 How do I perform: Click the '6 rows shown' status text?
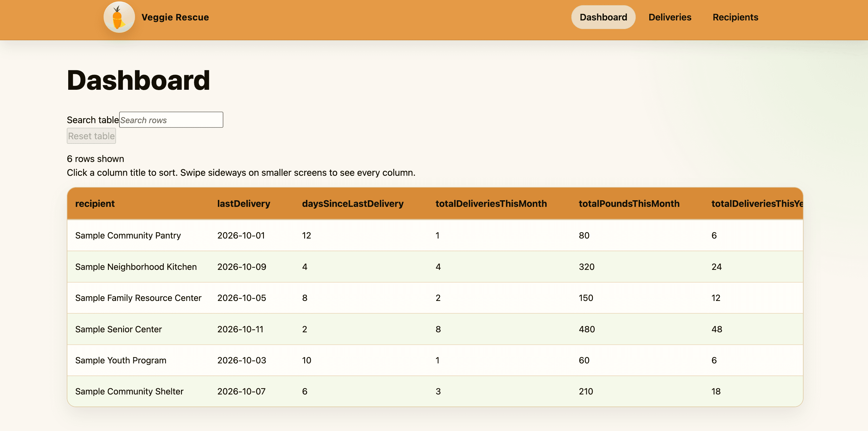pos(95,159)
